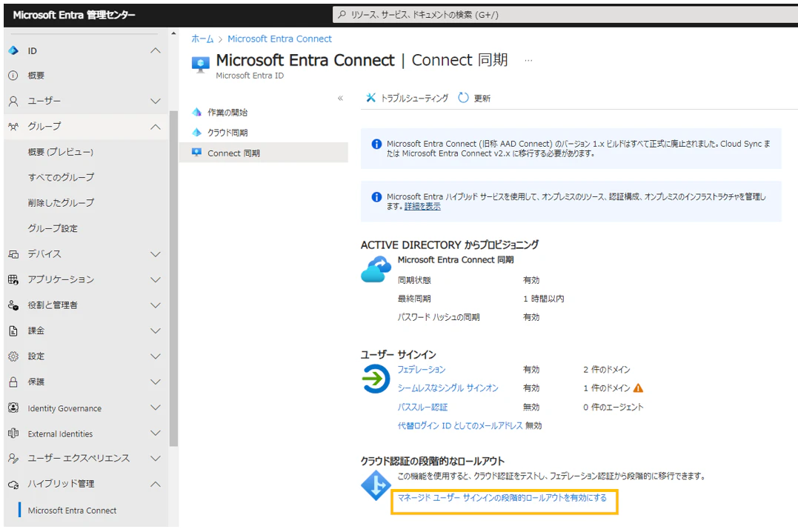Image resolution: width=798 pixels, height=532 pixels.
Task: Select クラウド同期 menu item
Action: tap(227, 133)
